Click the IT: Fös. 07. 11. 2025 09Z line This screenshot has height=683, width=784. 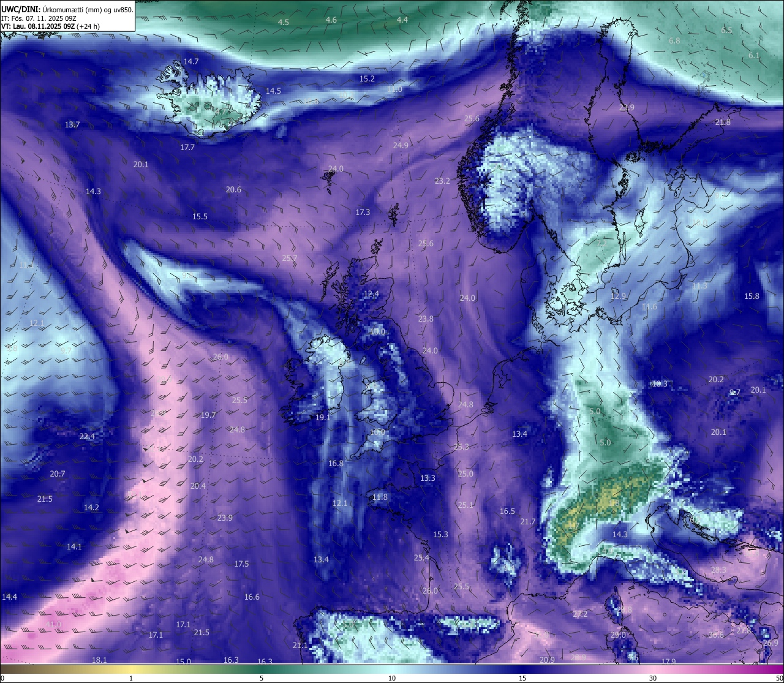39,18
